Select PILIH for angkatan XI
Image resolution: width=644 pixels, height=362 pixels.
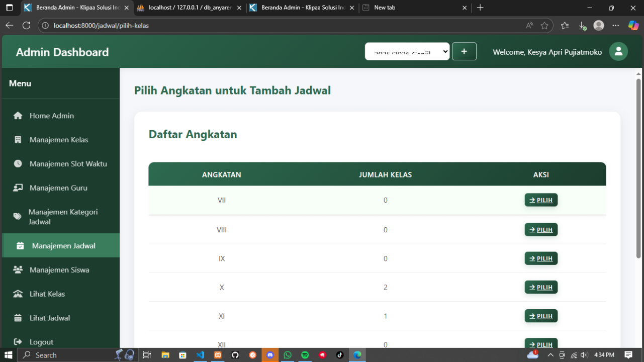tap(541, 316)
